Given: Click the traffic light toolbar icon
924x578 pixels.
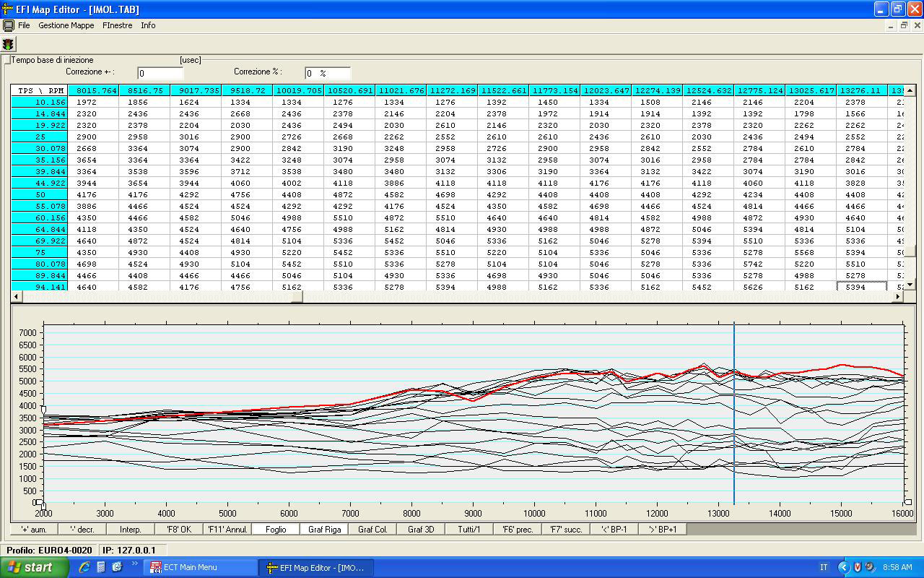Looking at the screenshot, I should click(x=9, y=45).
